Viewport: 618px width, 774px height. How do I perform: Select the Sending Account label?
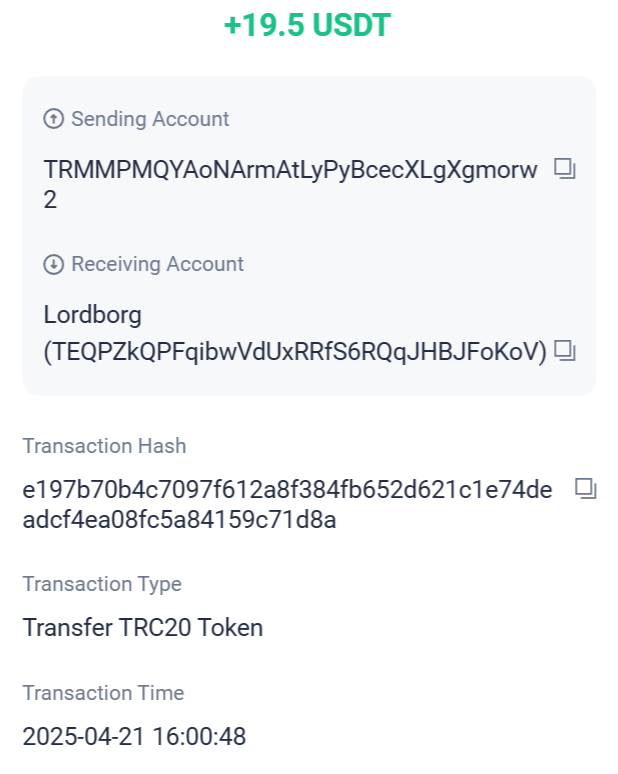click(150, 119)
